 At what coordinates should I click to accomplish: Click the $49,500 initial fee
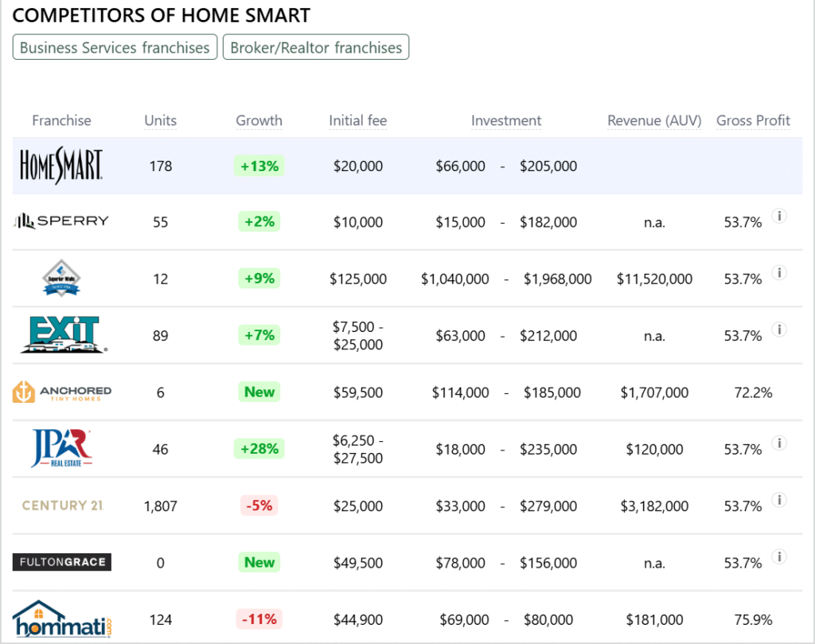click(357, 563)
